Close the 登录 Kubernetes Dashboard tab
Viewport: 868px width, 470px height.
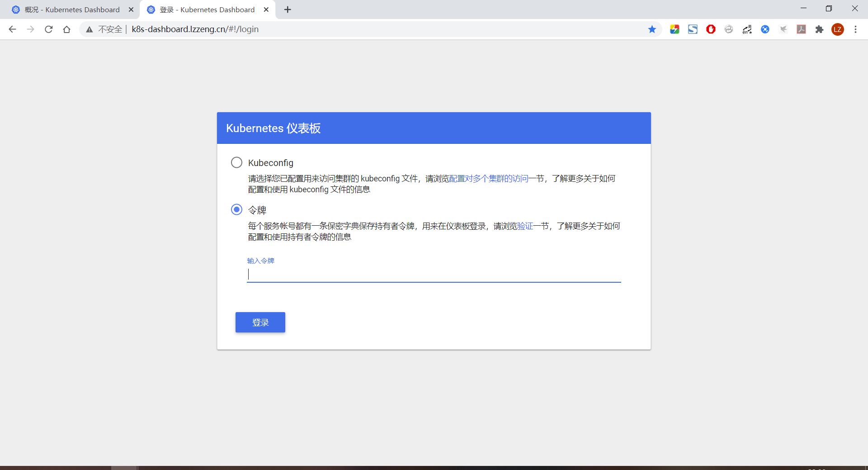pyautogui.click(x=266, y=9)
